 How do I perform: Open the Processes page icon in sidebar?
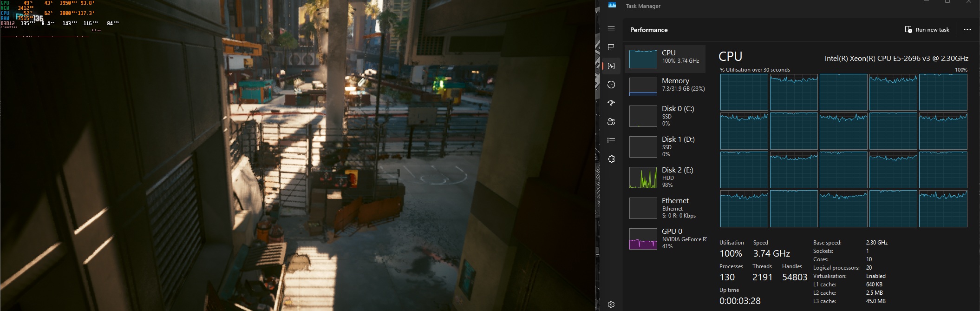point(611,47)
